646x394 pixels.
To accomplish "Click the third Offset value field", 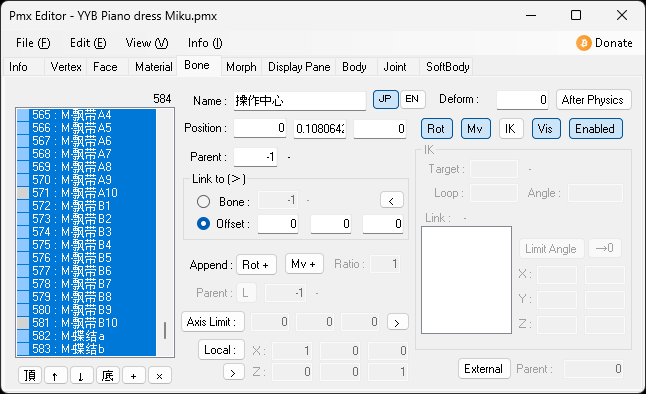I will point(383,224).
